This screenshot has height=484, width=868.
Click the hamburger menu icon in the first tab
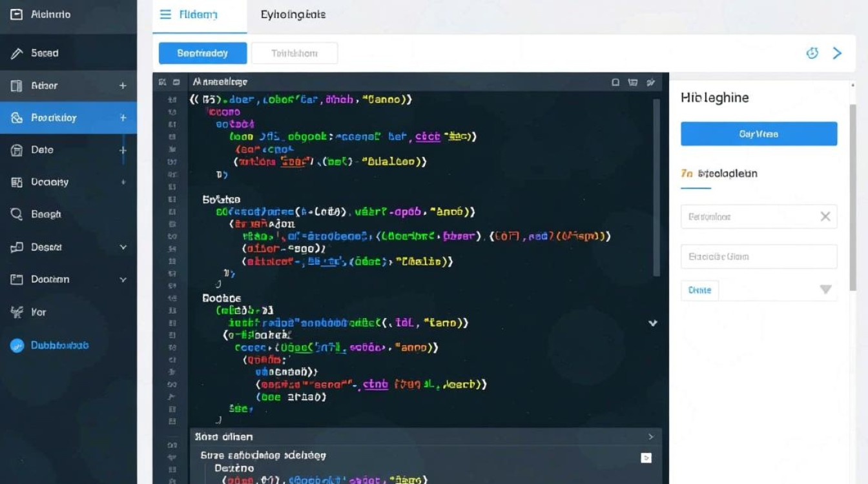click(165, 14)
